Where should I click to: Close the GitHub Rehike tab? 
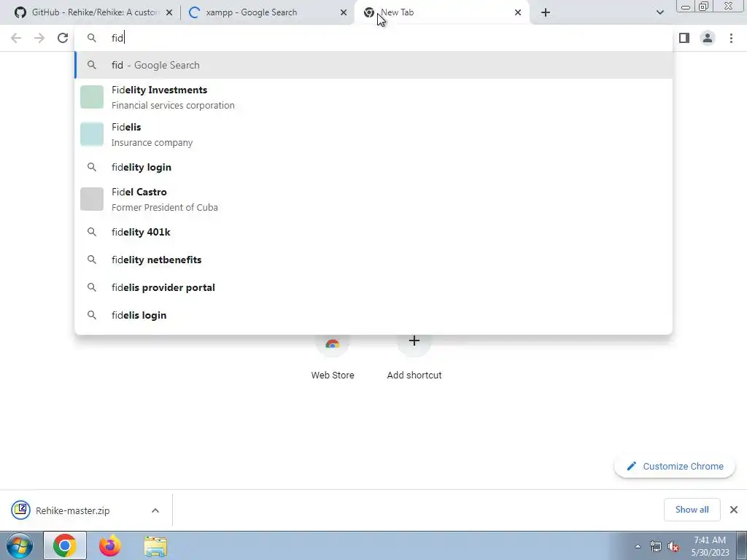pyautogui.click(x=169, y=12)
